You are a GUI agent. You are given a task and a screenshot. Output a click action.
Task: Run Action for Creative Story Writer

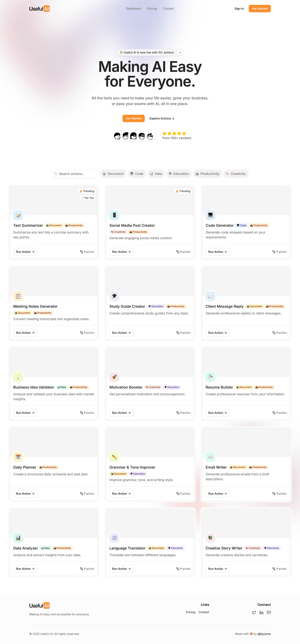[x=217, y=569]
